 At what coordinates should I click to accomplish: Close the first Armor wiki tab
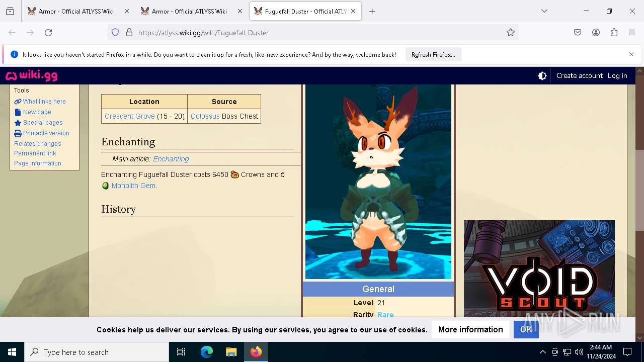126,11
